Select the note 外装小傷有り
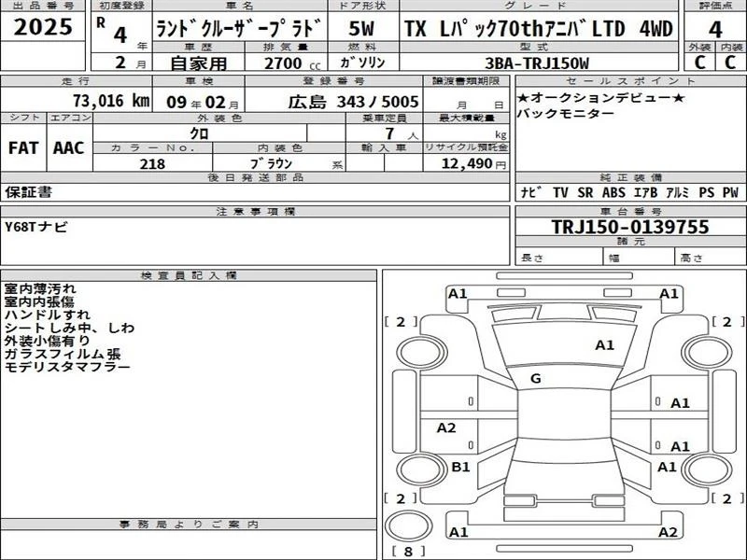The width and height of the screenshot is (747, 560). pos(48,341)
